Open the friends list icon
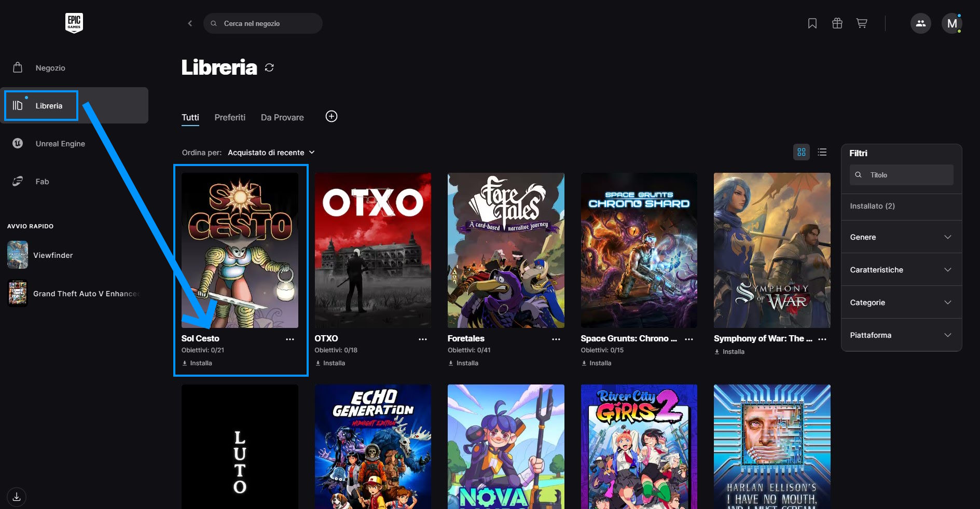Screen dimensions: 980x509 click(921, 23)
